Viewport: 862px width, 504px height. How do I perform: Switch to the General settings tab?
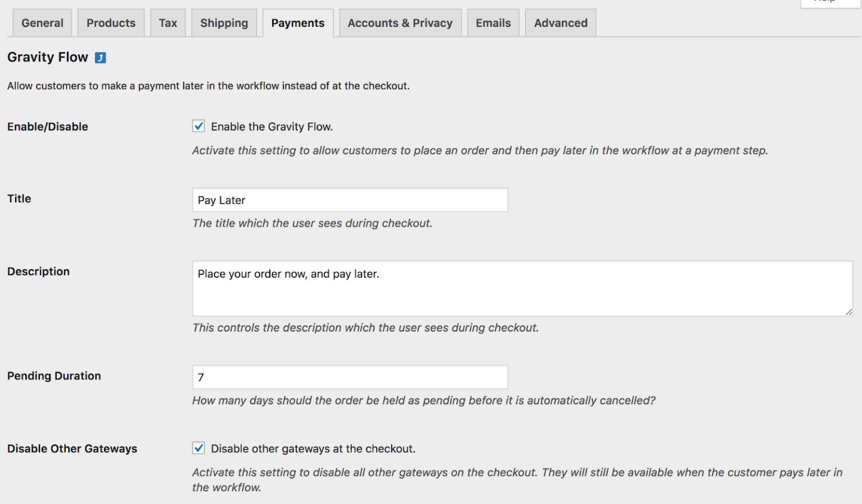tap(42, 22)
